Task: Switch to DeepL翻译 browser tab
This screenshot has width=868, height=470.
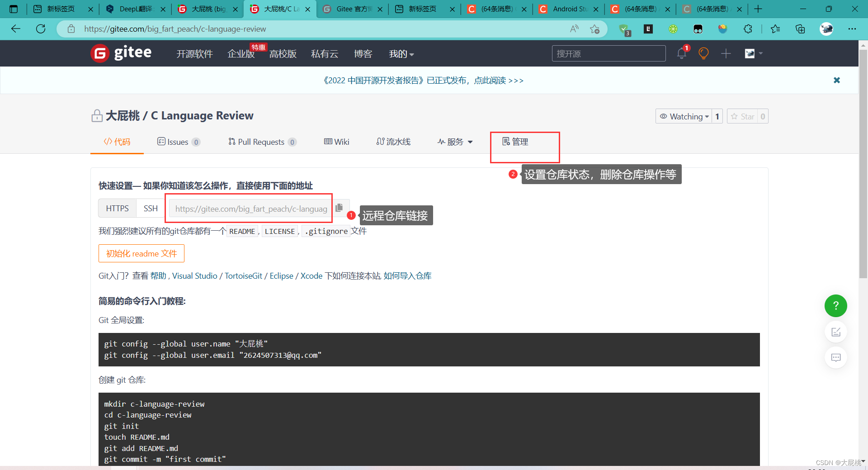Action: click(136, 9)
